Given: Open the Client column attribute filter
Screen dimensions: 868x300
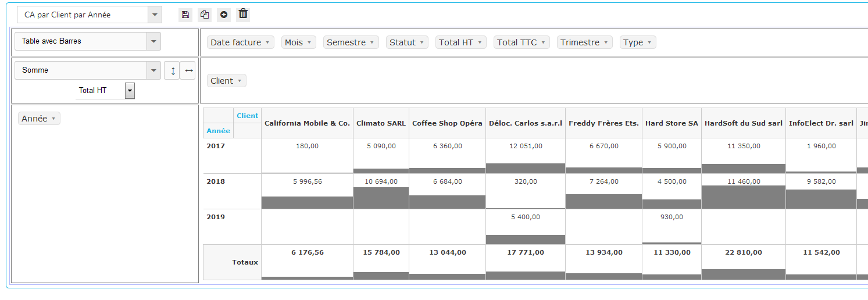Looking at the screenshot, I should [x=239, y=81].
